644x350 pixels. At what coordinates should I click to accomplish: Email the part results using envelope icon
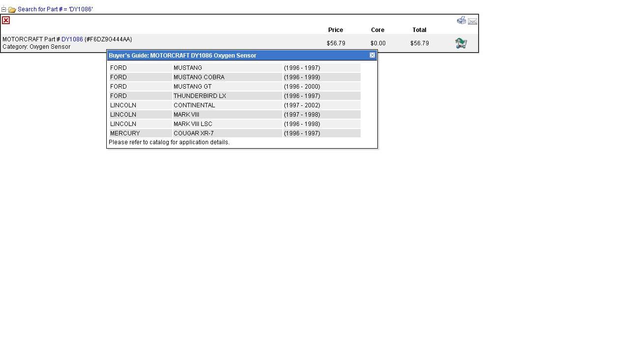point(472,21)
